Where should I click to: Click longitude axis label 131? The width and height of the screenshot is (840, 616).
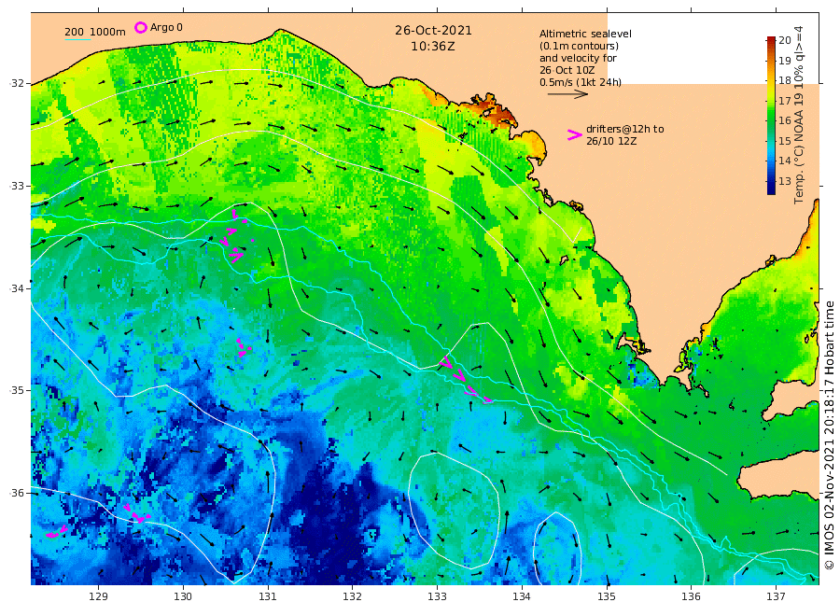pyautogui.click(x=268, y=596)
